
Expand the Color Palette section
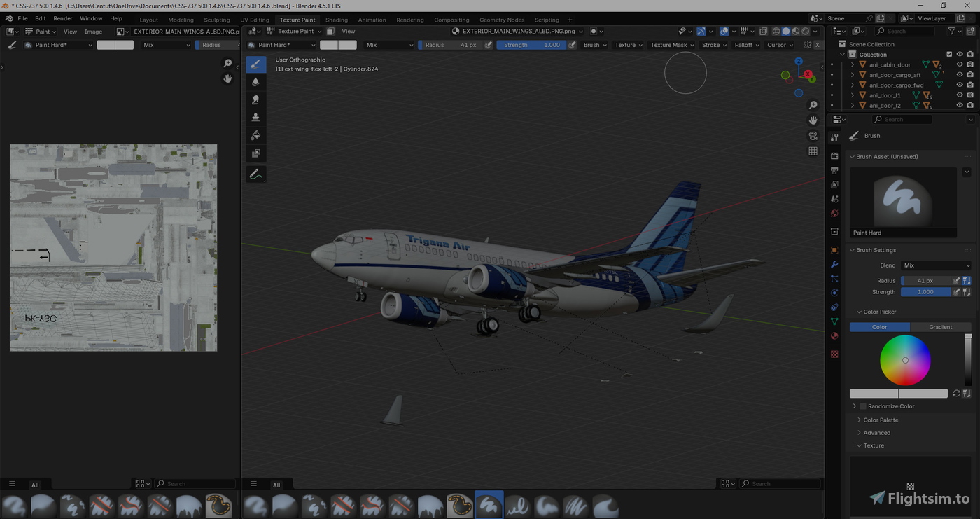tap(881, 420)
